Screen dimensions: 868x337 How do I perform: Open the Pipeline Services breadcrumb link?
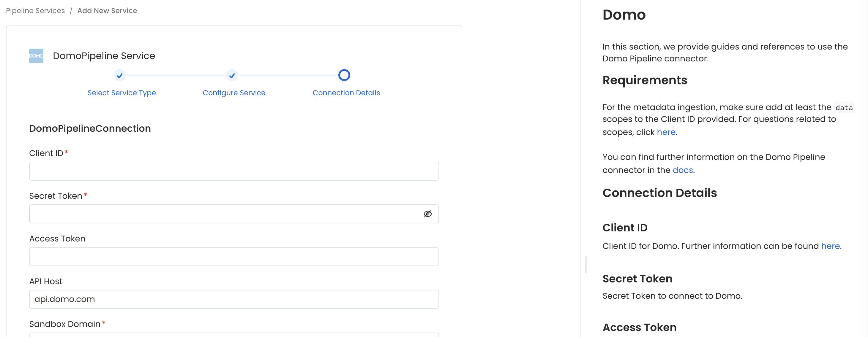[x=35, y=10]
